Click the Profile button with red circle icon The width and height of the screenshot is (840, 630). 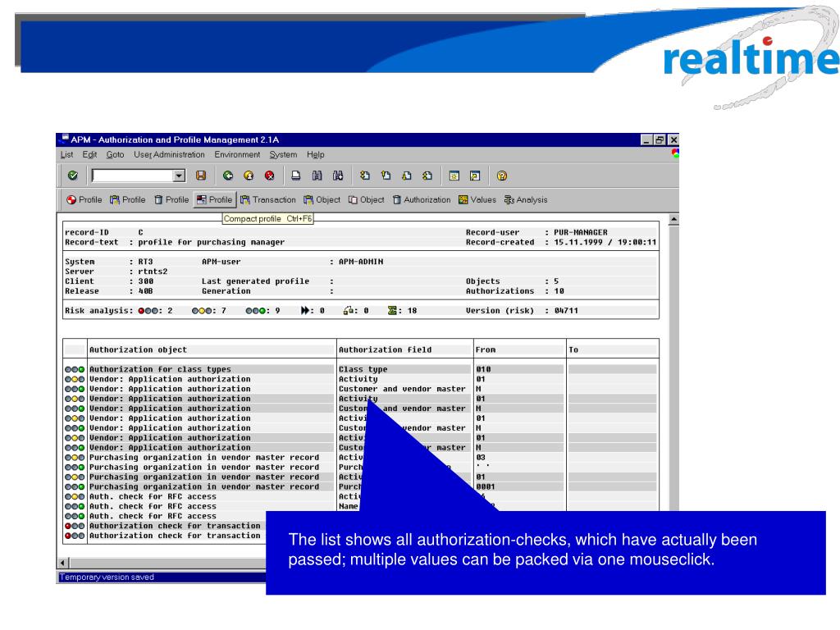tap(84, 200)
